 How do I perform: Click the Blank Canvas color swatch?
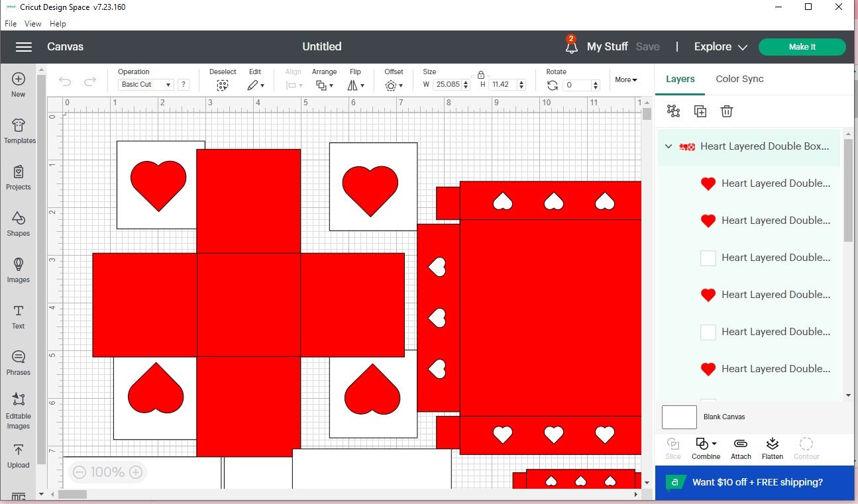[679, 417]
